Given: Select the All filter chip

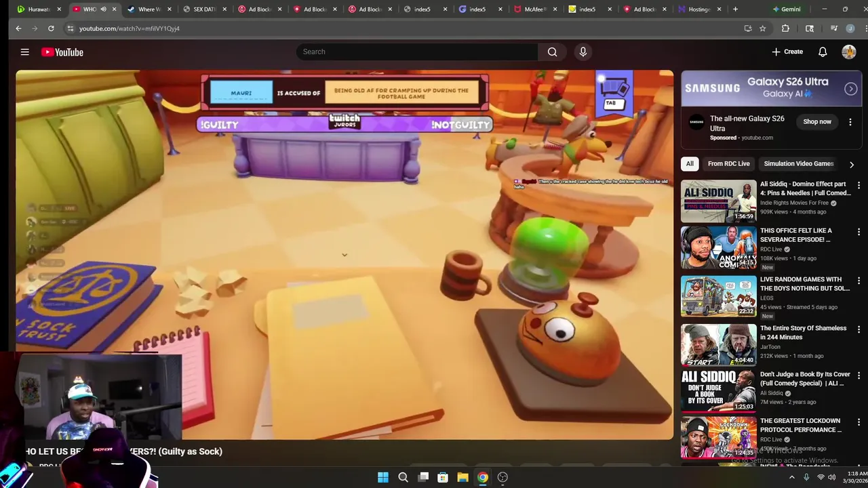Looking at the screenshot, I should point(690,163).
